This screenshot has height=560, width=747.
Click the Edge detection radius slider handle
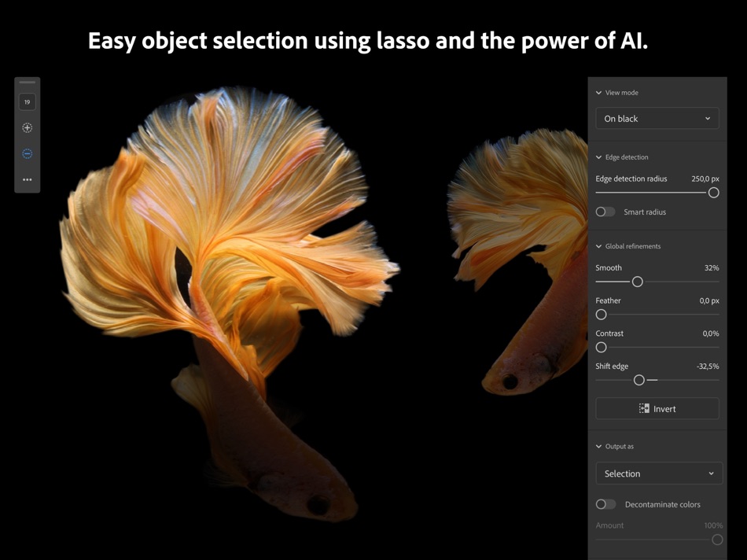click(x=714, y=193)
